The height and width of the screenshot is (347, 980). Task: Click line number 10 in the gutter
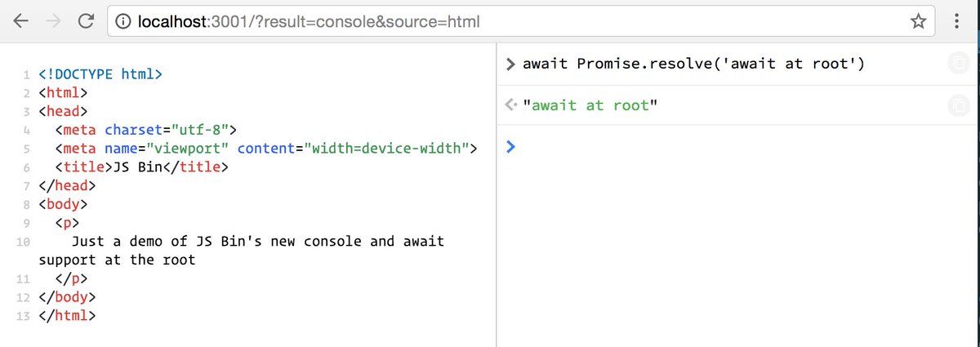(x=23, y=242)
